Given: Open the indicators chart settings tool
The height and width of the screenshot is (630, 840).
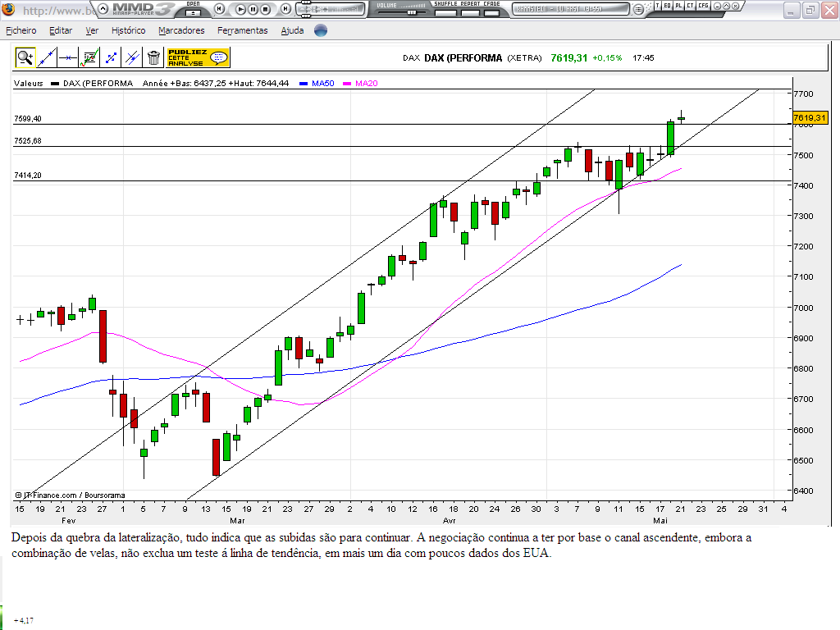Looking at the screenshot, I should [89, 57].
